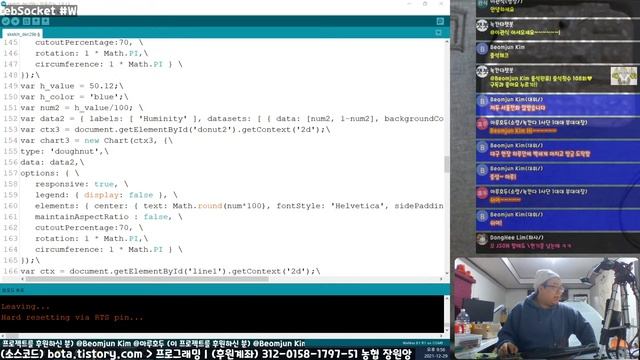Click line 145 "cutoutPercentage:70"
Screen dimensions: 640x360
pos(89,42)
